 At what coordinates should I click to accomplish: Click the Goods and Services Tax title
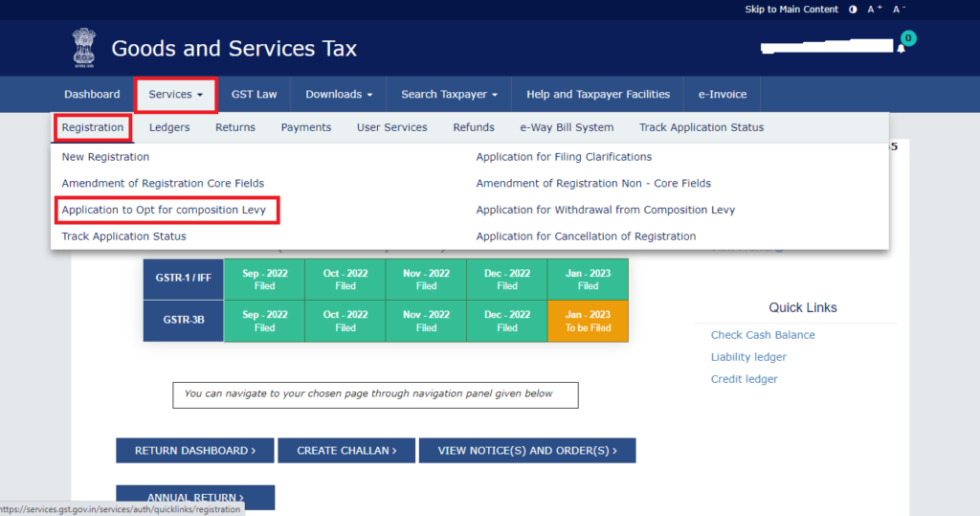tap(234, 49)
